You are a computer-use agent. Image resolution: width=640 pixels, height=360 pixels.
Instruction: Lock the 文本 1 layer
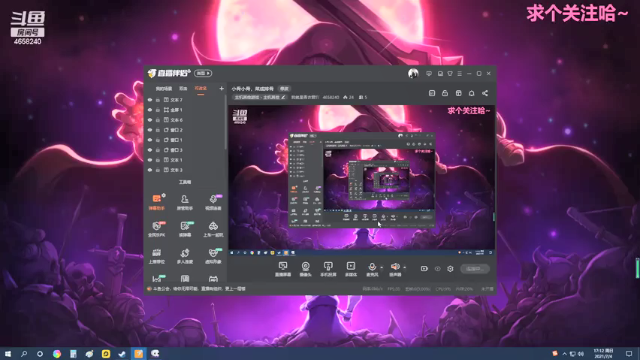point(158,160)
